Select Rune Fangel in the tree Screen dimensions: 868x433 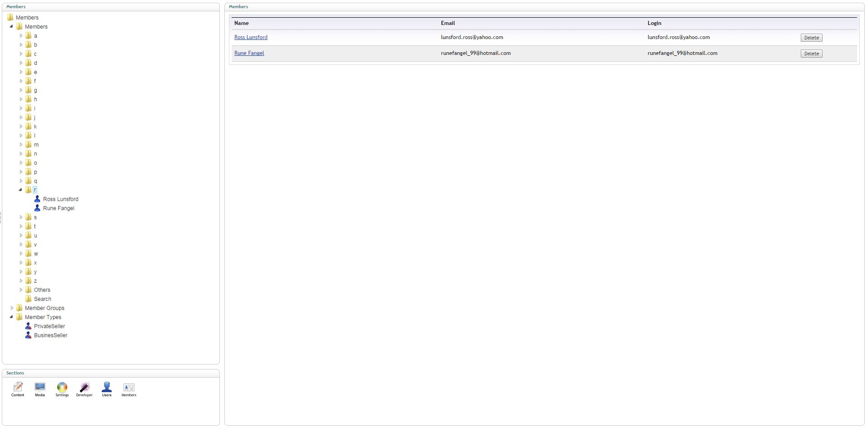pyautogui.click(x=59, y=208)
